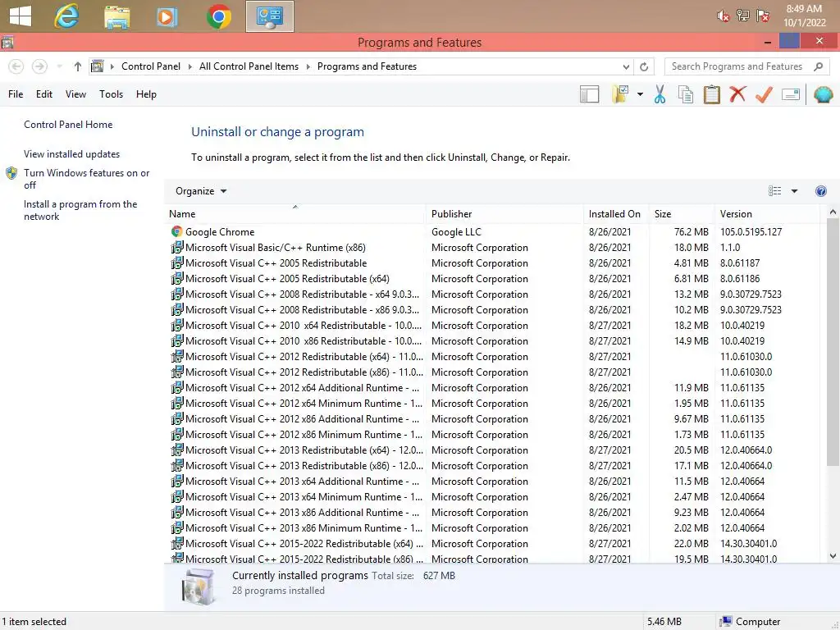
Task: Click the 105.0.5195.127 version cell
Action: (751, 232)
